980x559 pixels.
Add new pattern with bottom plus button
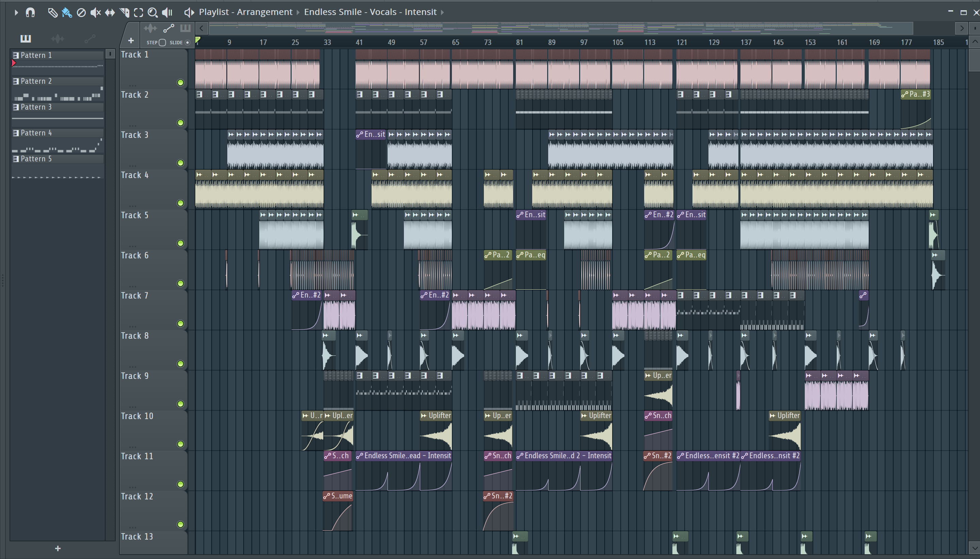coord(58,548)
